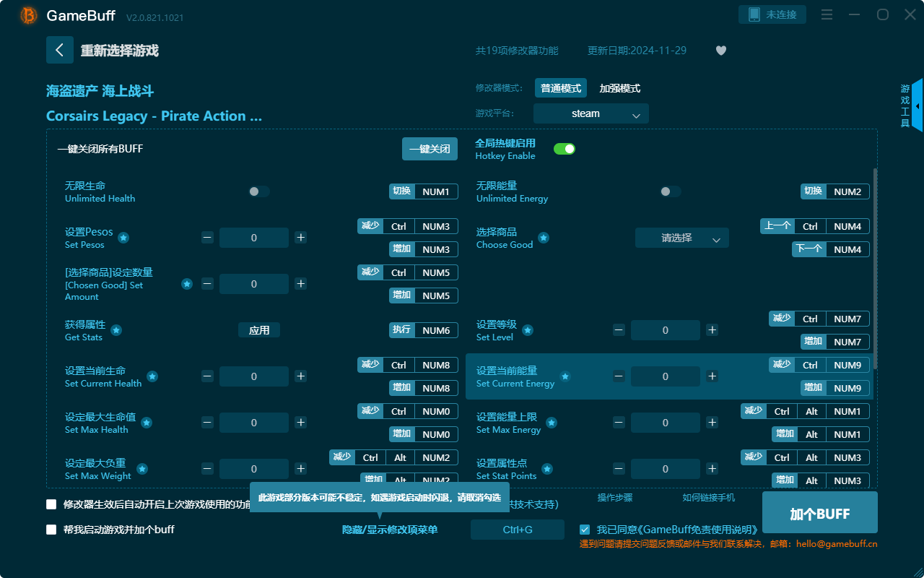Click the heart favorite icon
The height and width of the screenshot is (578, 924).
720,51
